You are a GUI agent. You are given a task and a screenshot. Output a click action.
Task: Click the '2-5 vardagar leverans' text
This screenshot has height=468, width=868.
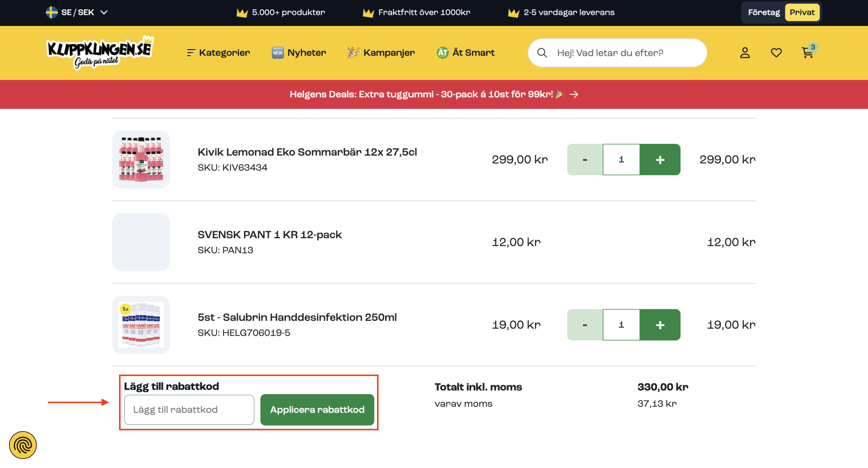click(x=569, y=13)
